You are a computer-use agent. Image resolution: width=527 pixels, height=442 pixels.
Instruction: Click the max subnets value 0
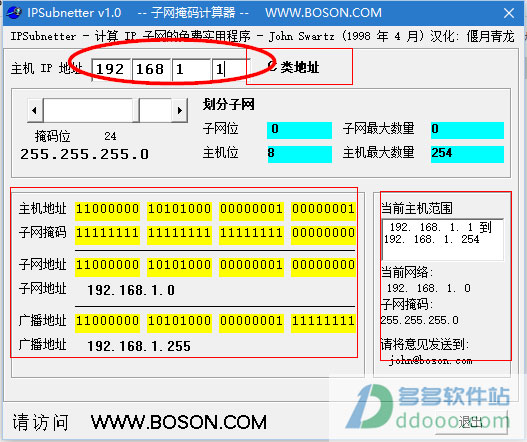pyautogui.click(x=467, y=129)
